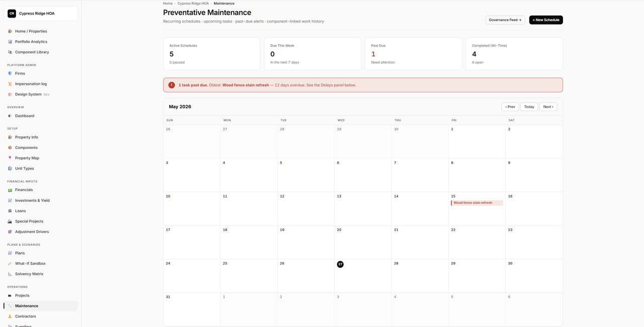The height and width of the screenshot is (327, 644).
Task: Click the red alert exclamation icon
Action: [x=172, y=85]
